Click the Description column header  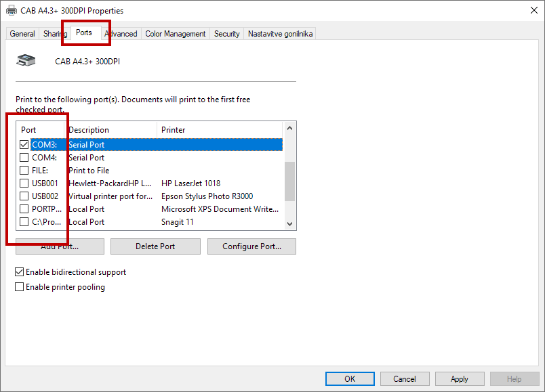110,130
